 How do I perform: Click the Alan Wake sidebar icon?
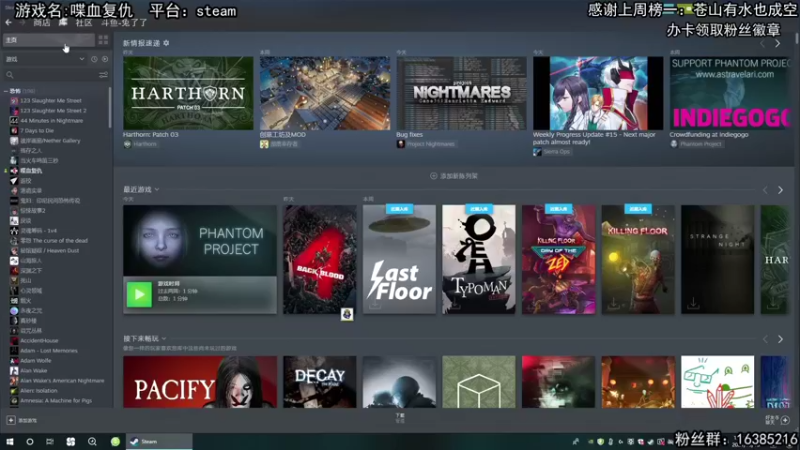tap(14, 370)
